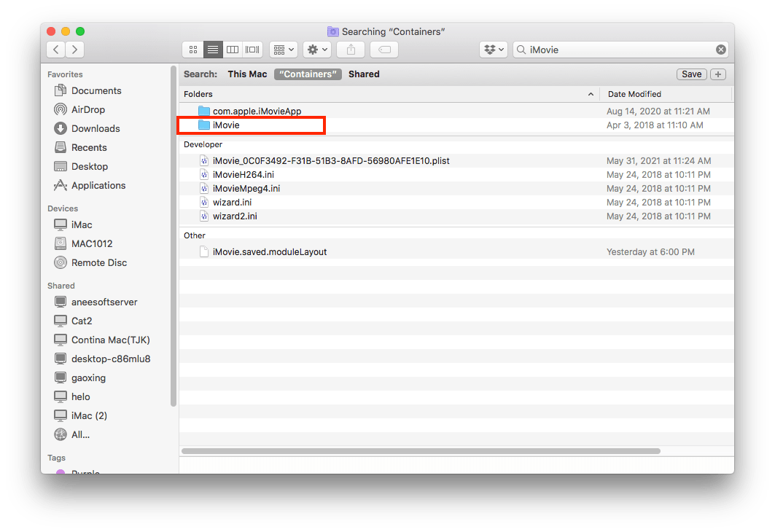Click the back navigation arrow
Image resolution: width=775 pixels, height=532 pixels.
(x=55, y=49)
